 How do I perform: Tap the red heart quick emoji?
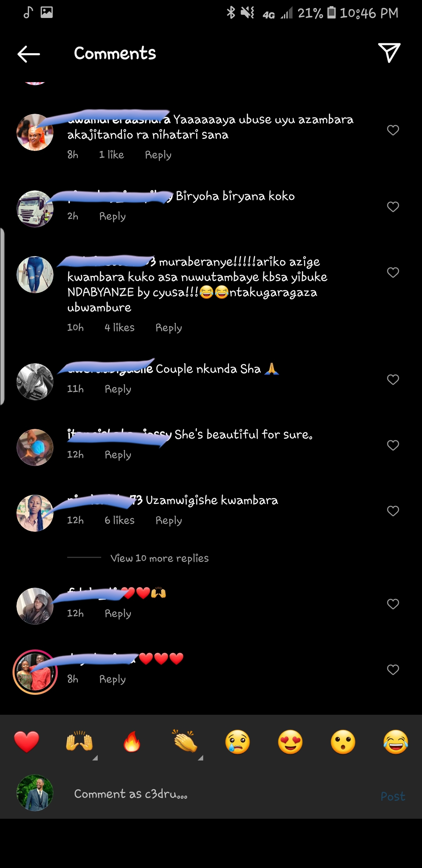click(x=27, y=742)
